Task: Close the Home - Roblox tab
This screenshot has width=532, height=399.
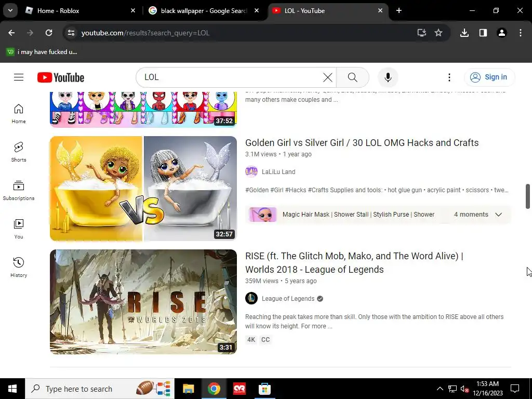Action: [x=133, y=10]
